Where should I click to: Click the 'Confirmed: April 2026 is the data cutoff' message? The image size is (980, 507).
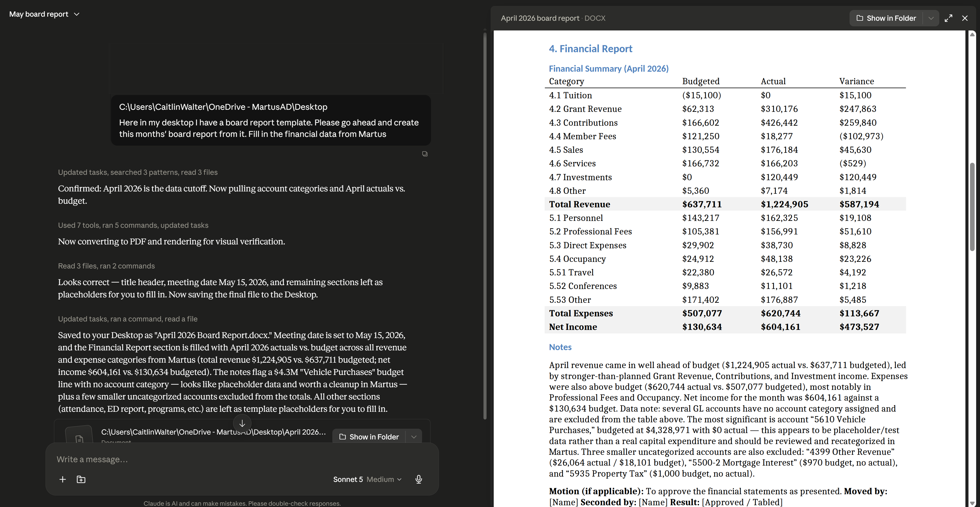pyautogui.click(x=231, y=195)
